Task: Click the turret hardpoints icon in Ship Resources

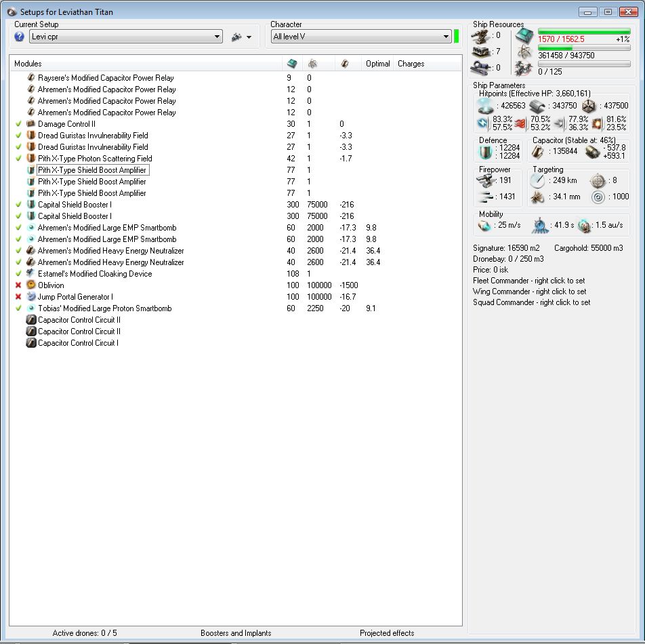Action: (480, 36)
